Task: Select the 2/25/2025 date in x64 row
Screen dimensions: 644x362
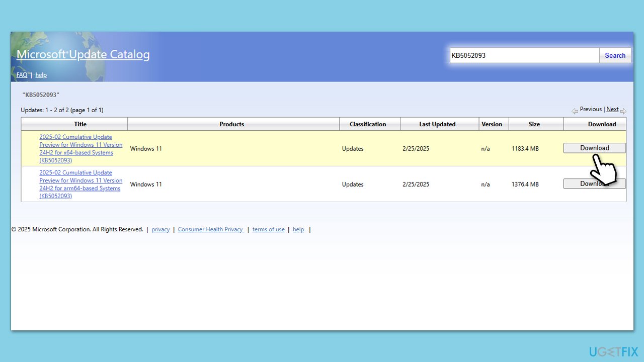Action: tap(416, 149)
